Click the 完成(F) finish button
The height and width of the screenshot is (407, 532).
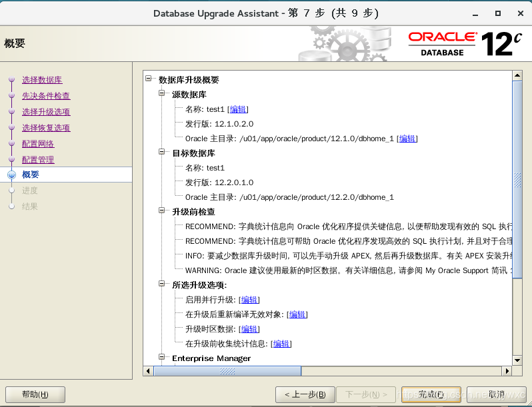(x=431, y=394)
